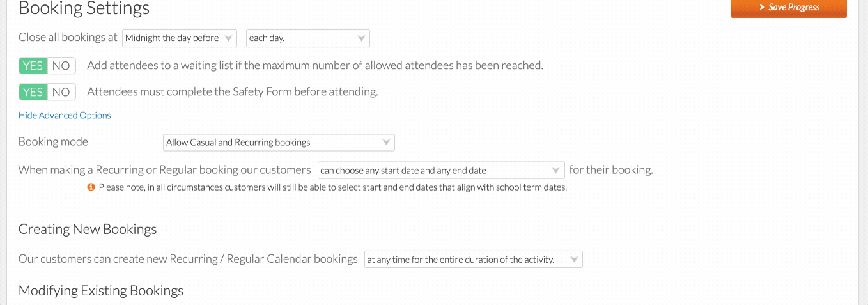Open can choose any start date dropdown
Viewport: 868px width, 305px height.
[x=441, y=171]
